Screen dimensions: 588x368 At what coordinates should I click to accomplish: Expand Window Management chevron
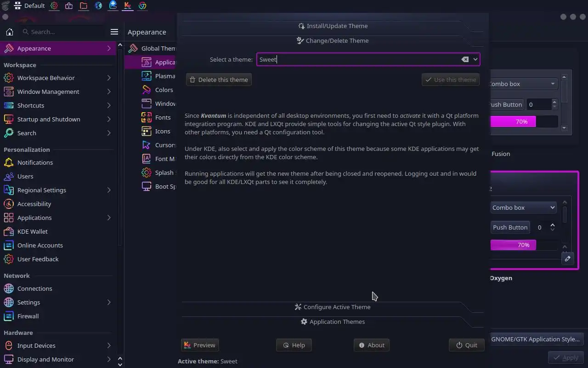pyautogui.click(x=109, y=92)
